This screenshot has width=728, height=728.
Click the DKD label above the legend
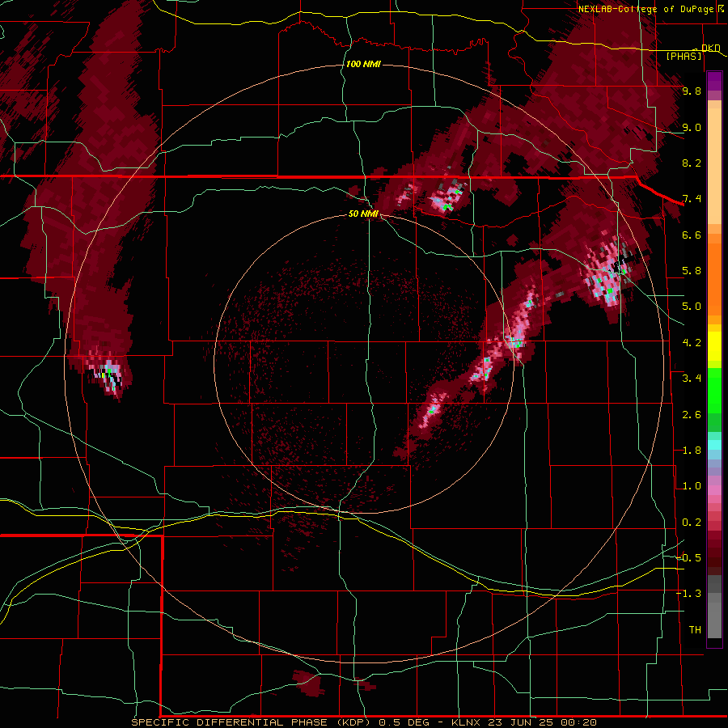[x=710, y=48]
